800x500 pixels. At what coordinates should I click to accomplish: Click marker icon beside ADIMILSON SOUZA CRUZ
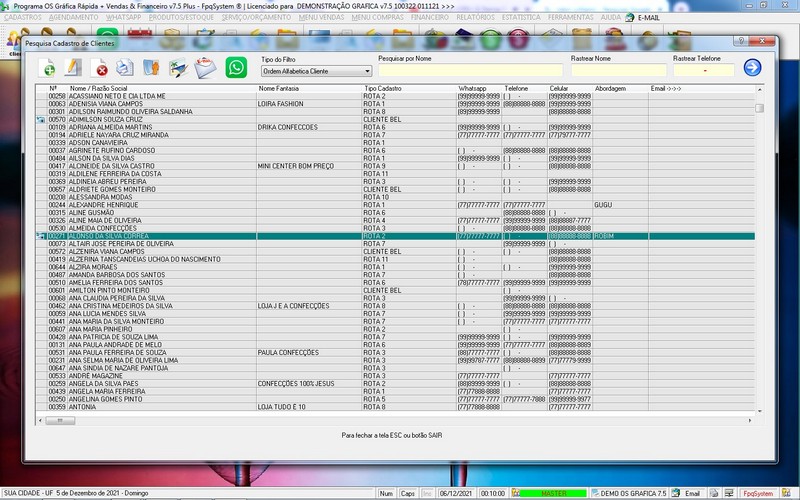[x=41, y=119]
